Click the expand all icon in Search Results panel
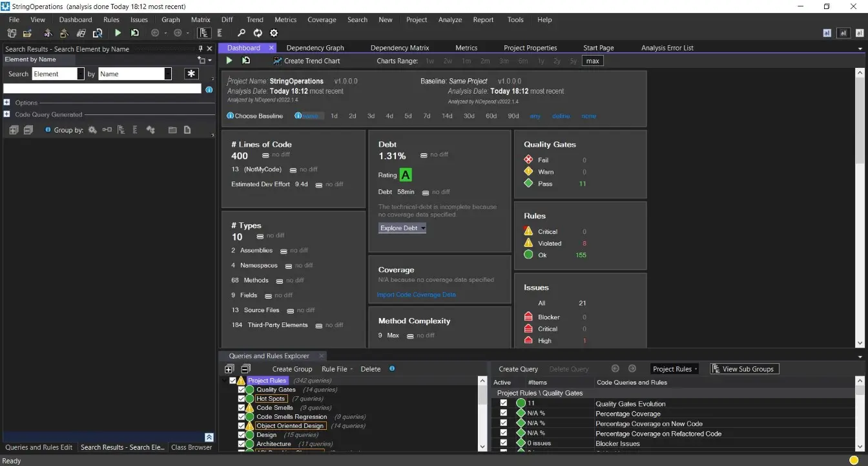The width and height of the screenshot is (868, 466). pyautogui.click(x=13, y=130)
